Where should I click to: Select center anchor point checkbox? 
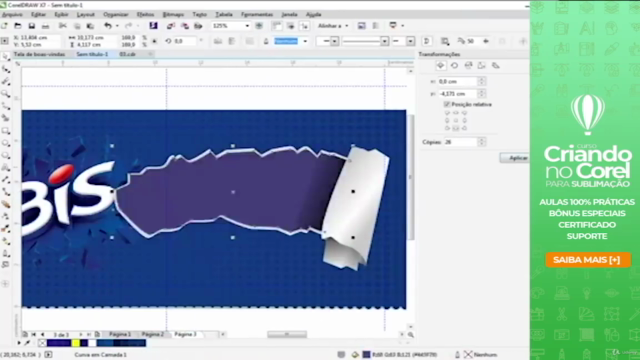pos(456,120)
